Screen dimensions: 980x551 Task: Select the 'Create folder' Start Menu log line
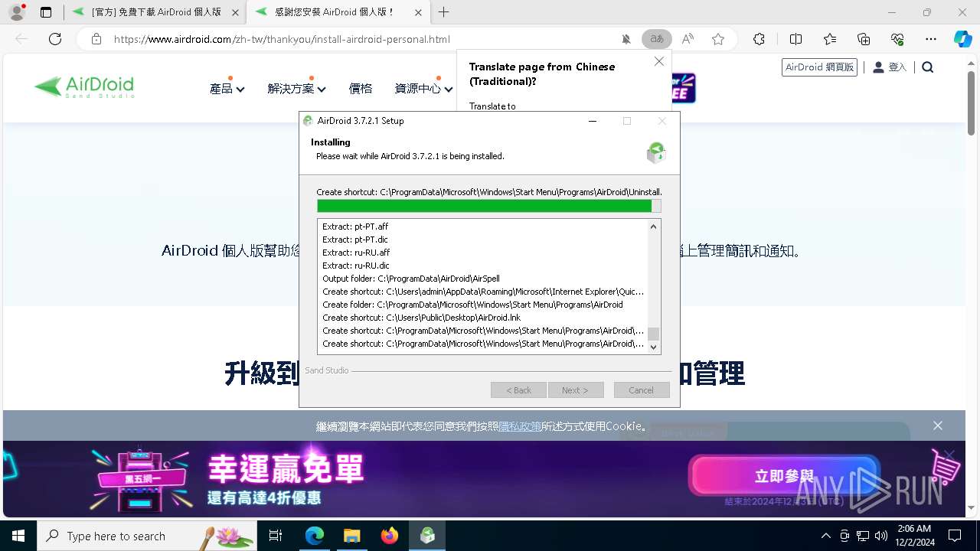[x=473, y=305]
